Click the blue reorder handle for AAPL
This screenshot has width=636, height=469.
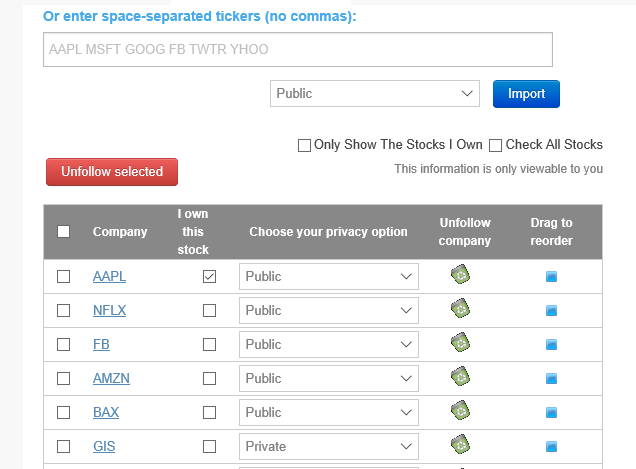[551, 277]
